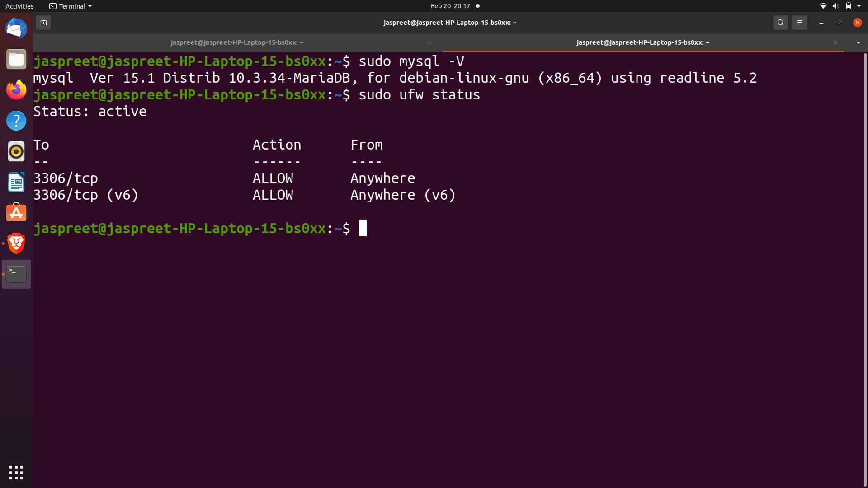The width and height of the screenshot is (868, 488).
Task: Minimize the terminal window
Action: click(x=821, y=23)
